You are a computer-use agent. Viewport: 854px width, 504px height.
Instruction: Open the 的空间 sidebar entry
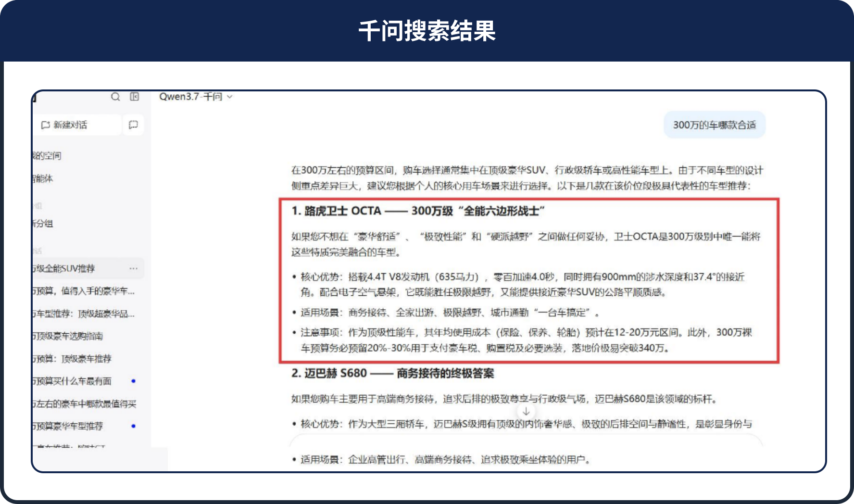click(47, 156)
